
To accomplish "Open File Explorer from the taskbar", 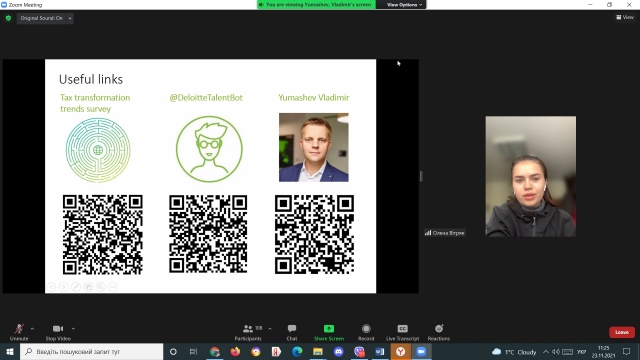I will coord(318,351).
